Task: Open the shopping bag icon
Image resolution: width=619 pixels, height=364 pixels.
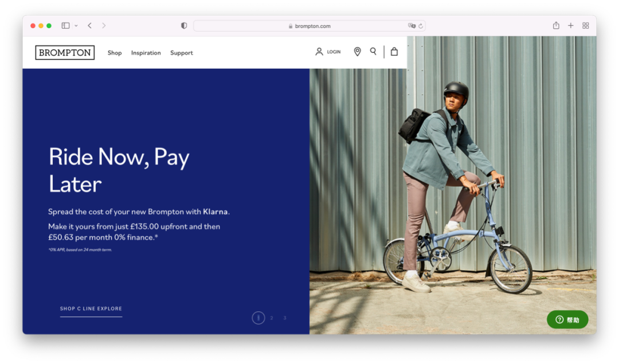Action: [394, 52]
